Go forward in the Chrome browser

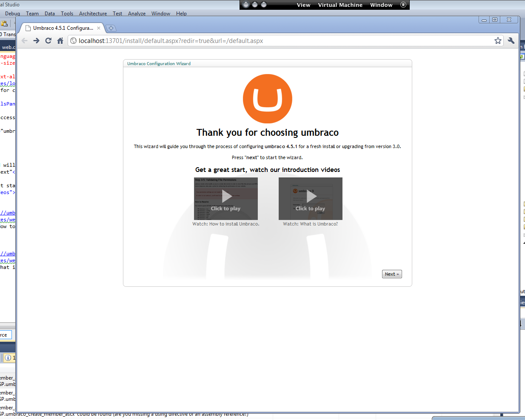(36, 41)
